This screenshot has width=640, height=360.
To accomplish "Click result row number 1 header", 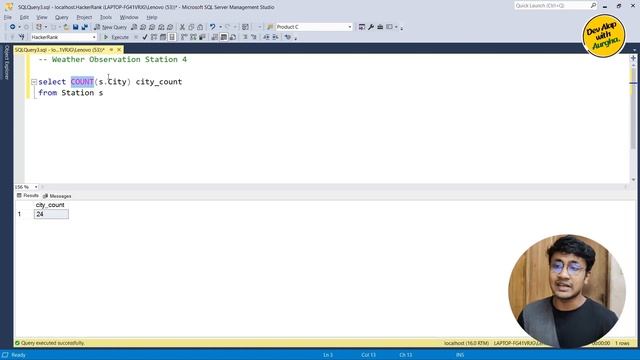I will [x=19, y=214].
